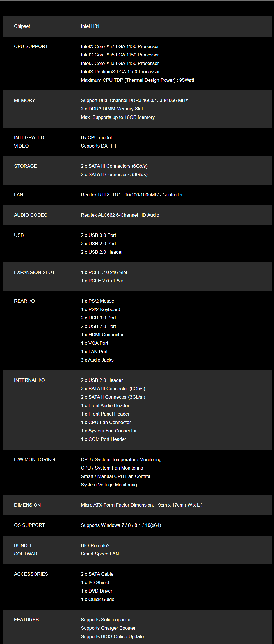
Task: Click the EXPANSION SLOT label
Action: 34,272
